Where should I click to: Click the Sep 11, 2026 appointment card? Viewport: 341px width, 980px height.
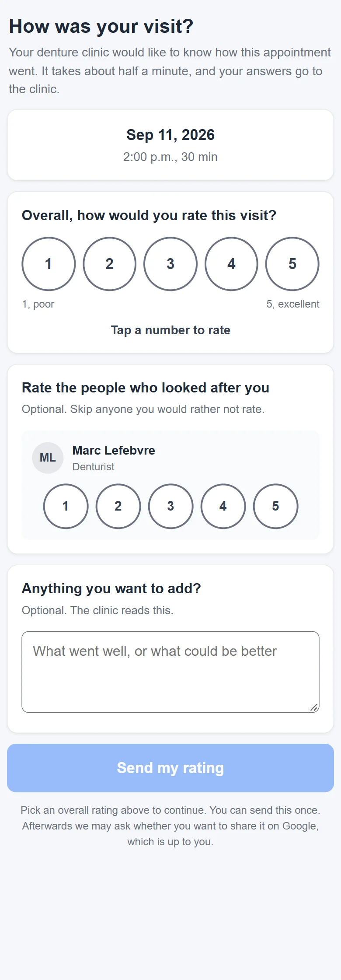coord(170,145)
